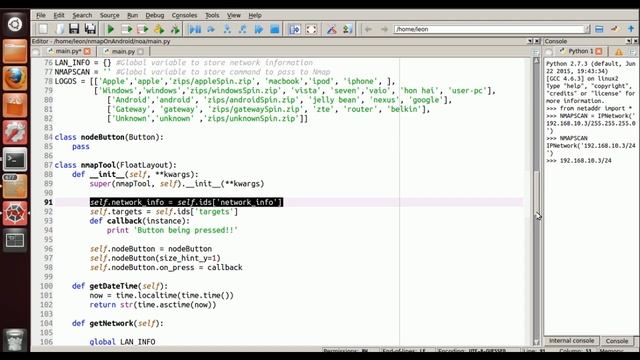
Task: Open the editor options menu button
Action: [x=536, y=52]
